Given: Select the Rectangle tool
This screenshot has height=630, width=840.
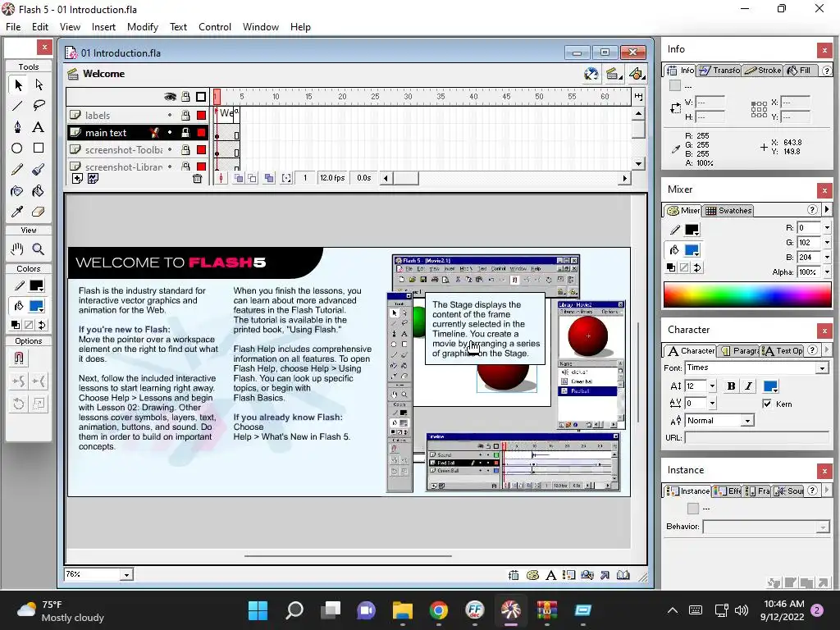Looking at the screenshot, I should tap(39, 148).
